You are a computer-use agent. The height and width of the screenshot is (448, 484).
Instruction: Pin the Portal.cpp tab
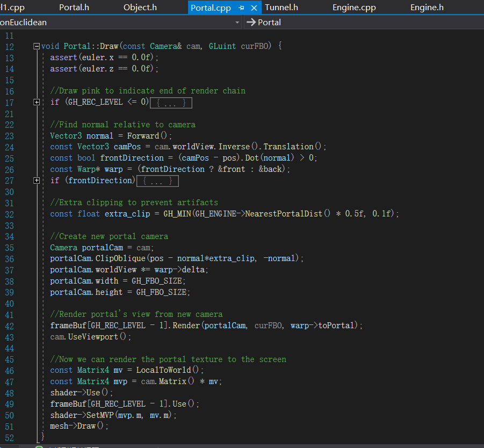(241, 8)
